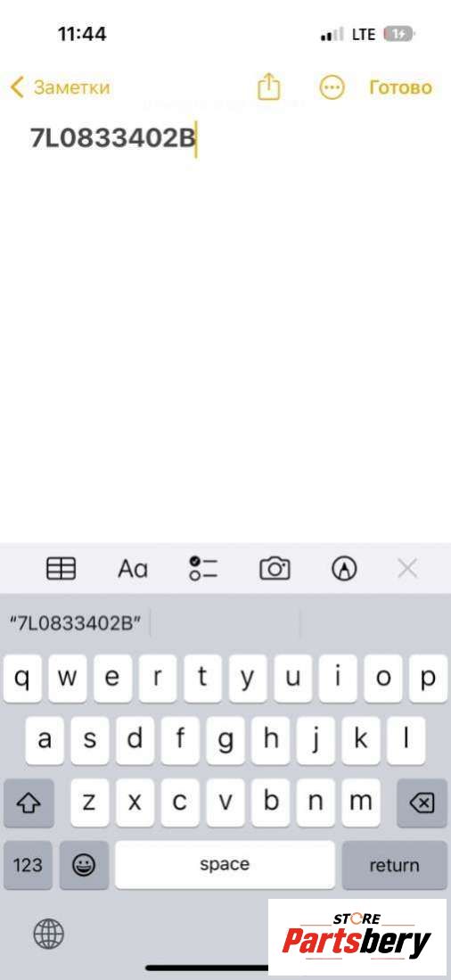This screenshot has width=451, height=980.
Task: Tap the letter b key
Action: 270,803
